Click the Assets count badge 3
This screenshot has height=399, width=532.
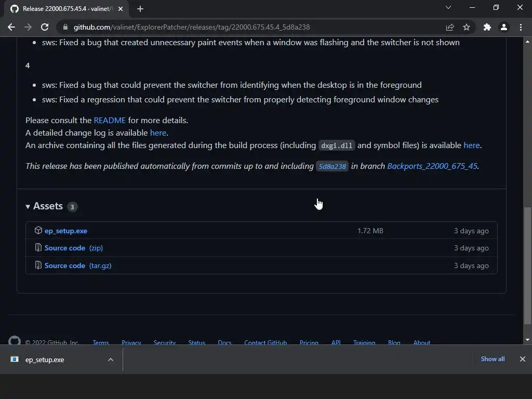point(72,207)
